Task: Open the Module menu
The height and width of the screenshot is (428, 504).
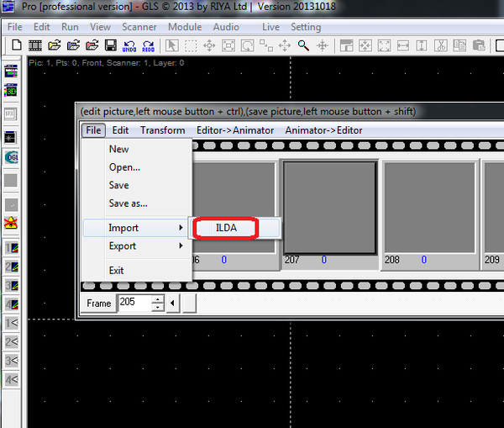Action: [185, 27]
